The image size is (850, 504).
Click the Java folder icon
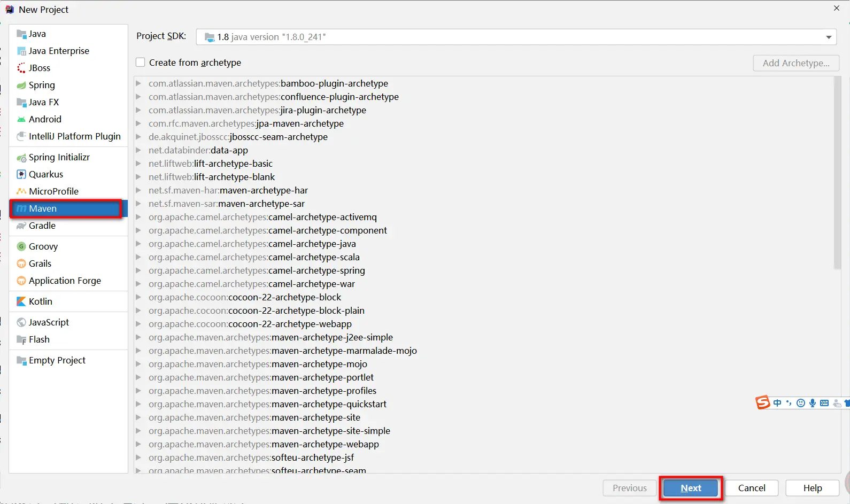coord(21,34)
